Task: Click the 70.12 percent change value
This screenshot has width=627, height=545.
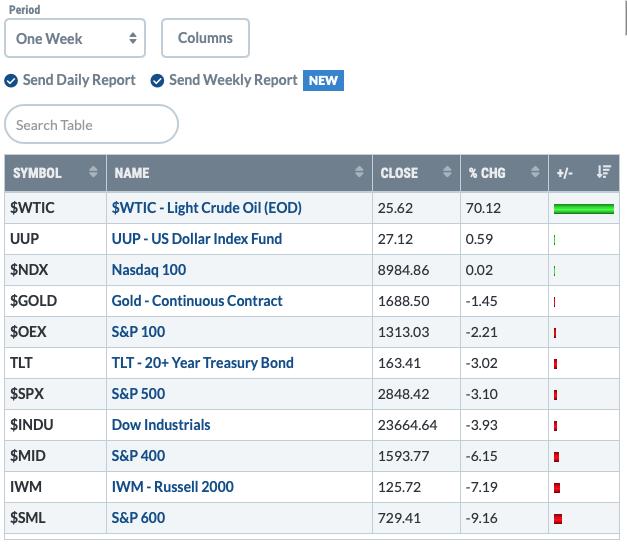Action: click(x=483, y=208)
